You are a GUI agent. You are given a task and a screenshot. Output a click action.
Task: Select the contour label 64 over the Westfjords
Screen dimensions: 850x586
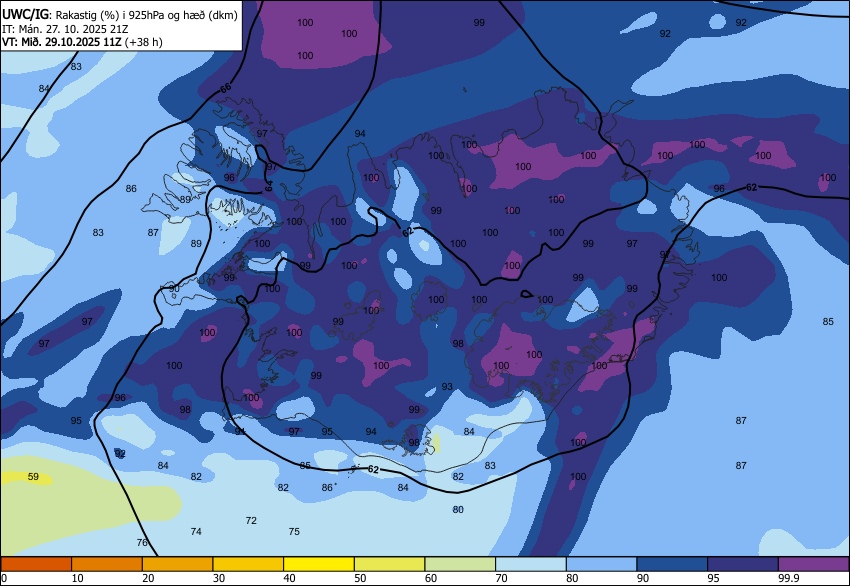point(269,185)
